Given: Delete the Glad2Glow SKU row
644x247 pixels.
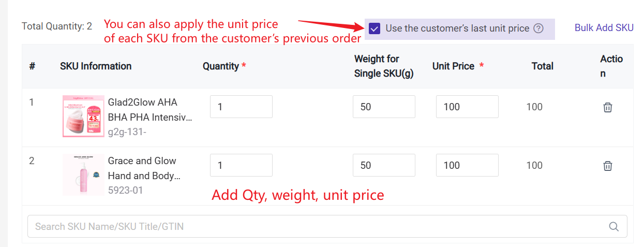Looking at the screenshot, I should point(608,107).
